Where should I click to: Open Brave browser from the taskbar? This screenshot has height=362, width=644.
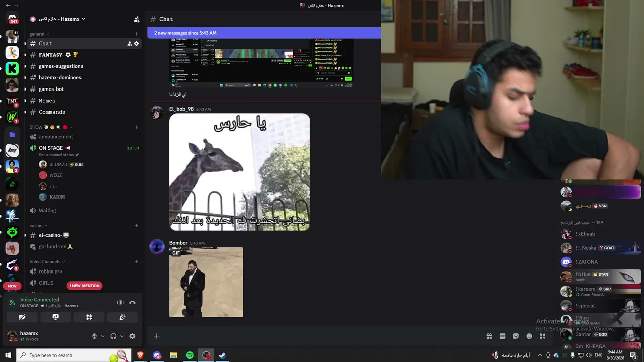click(140, 355)
